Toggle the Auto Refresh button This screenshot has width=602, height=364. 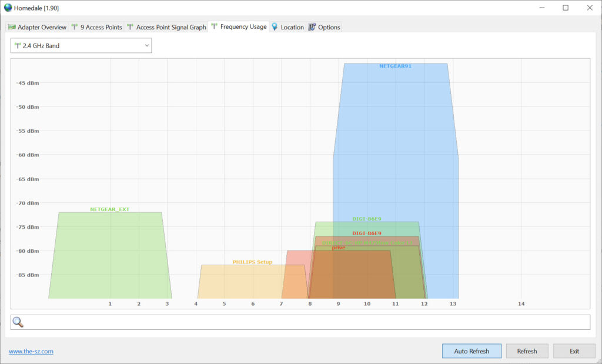[x=471, y=351]
